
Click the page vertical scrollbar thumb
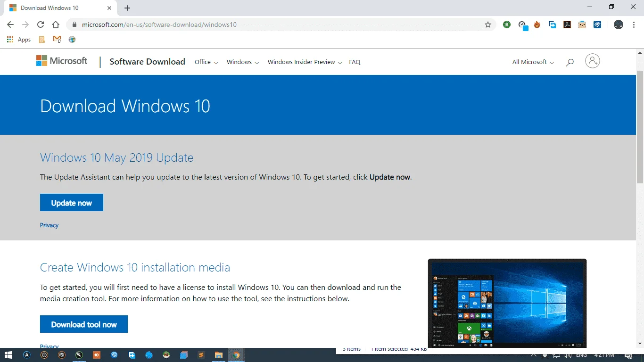coord(640,126)
